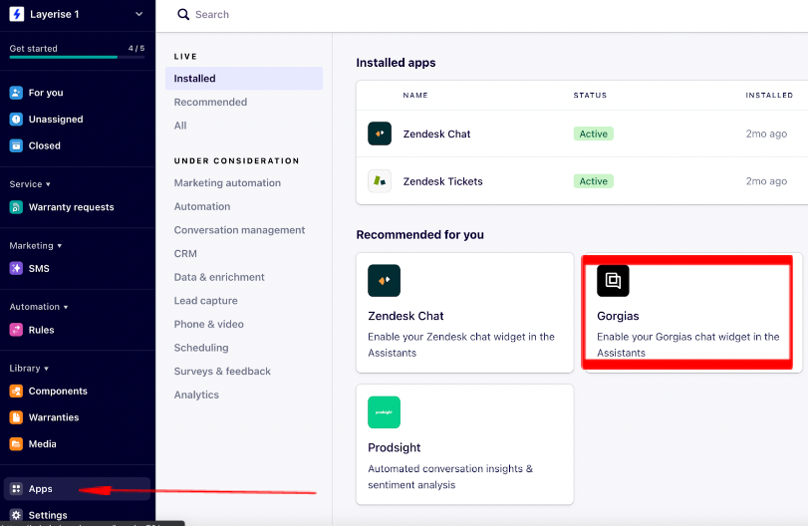812x528 pixels.
Task: Click the Active status badge for Zendesk Tickets
Action: pos(594,181)
